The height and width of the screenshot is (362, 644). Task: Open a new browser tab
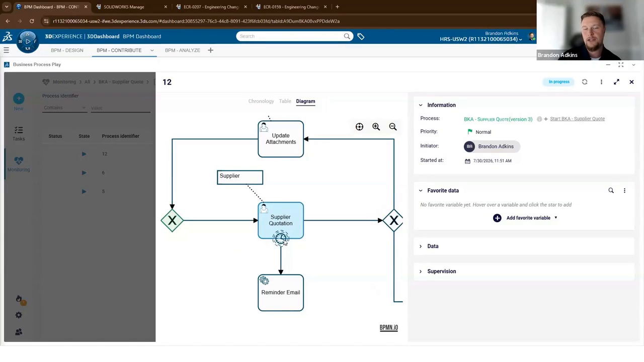337,7
